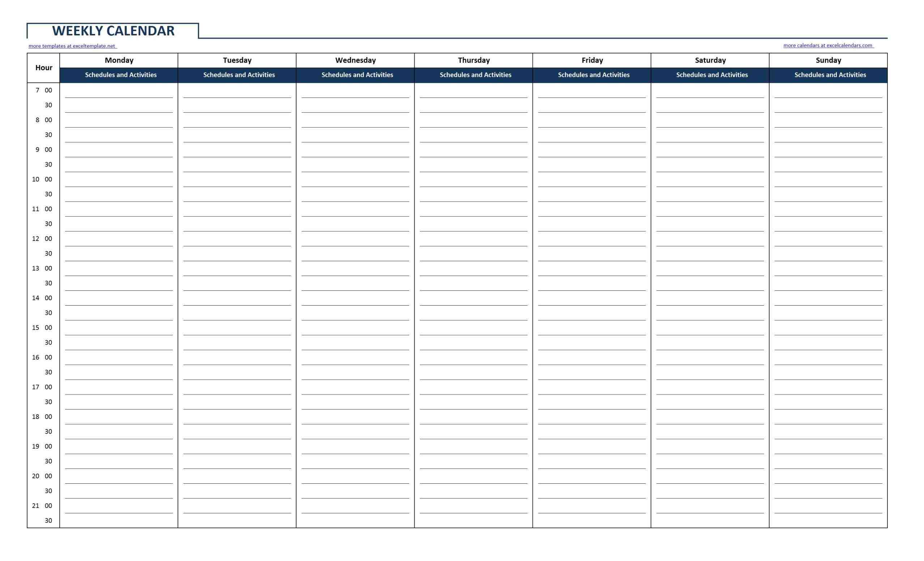Select the Monday column header
The width and height of the screenshot is (924, 561).
pyautogui.click(x=119, y=61)
